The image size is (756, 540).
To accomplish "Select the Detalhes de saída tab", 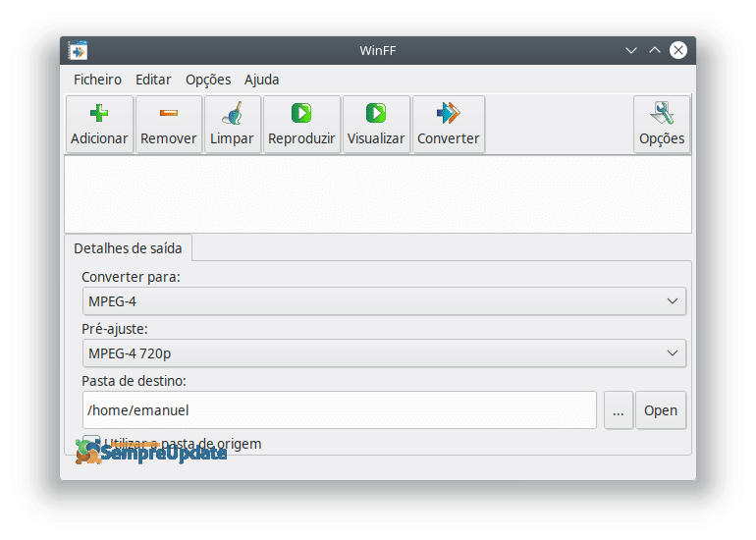I will (x=128, y=248).
